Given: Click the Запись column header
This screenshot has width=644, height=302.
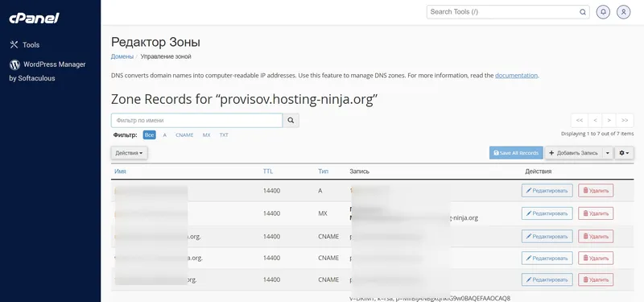Looking at the screenshot, I should coord(359,172).
